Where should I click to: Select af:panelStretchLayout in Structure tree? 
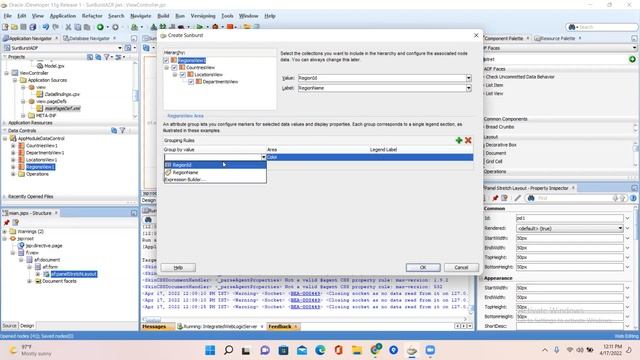pos(74,274)
